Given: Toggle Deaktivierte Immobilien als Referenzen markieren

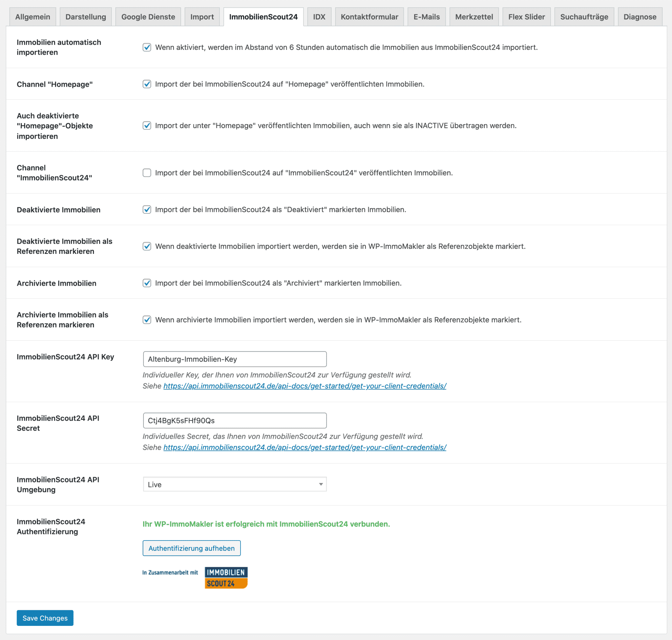Looking at the screenshot, I should pos(147,246).
